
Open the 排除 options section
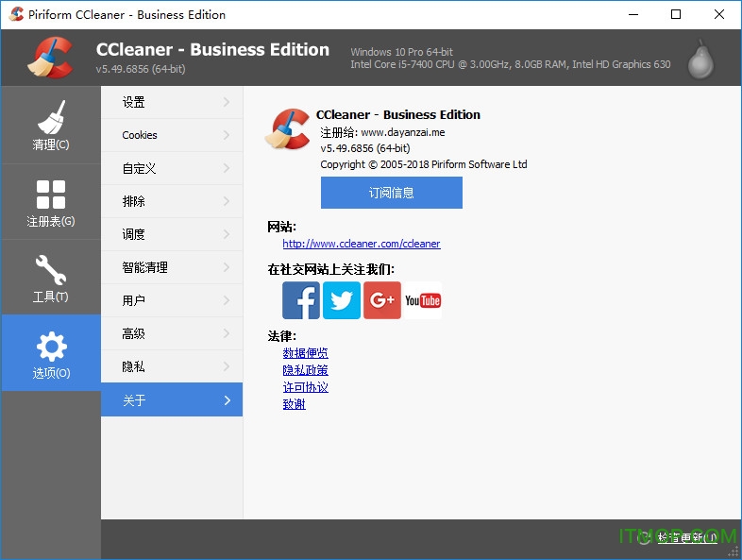point(172,202)
